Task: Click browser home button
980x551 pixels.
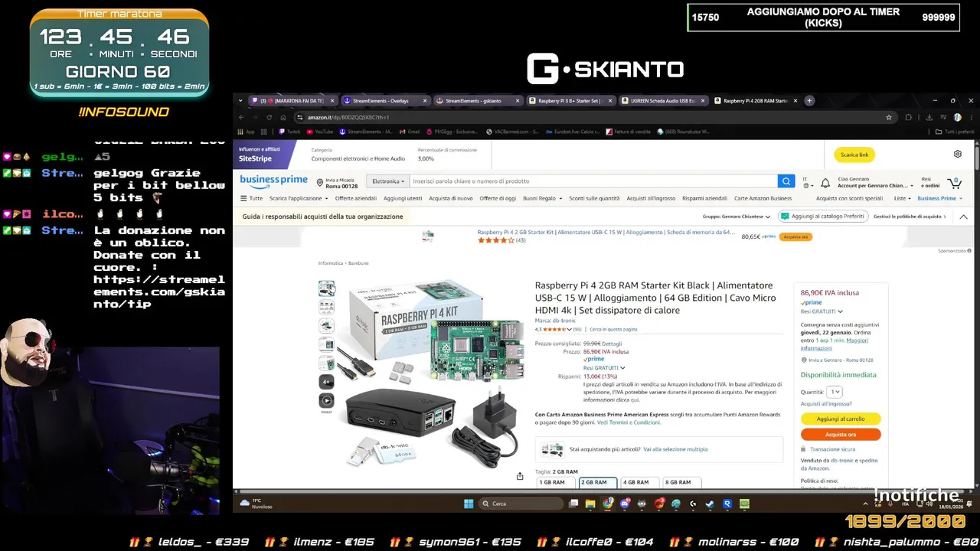Action: click(283, 117)
